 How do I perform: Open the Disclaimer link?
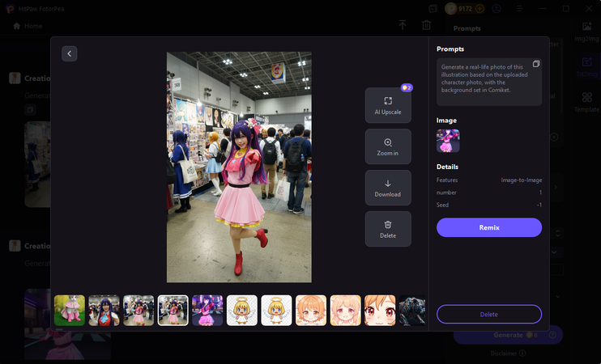coord(508,353)
